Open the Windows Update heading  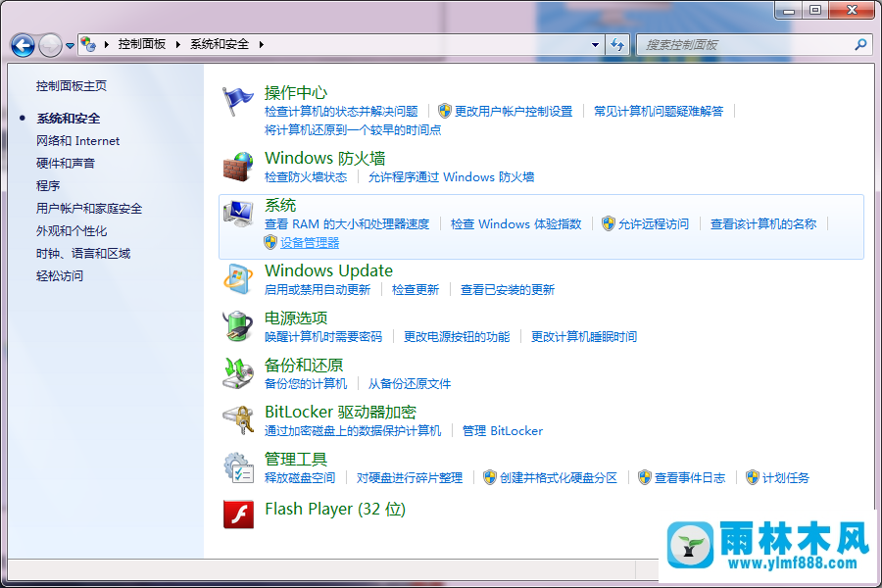coord(329,270)
